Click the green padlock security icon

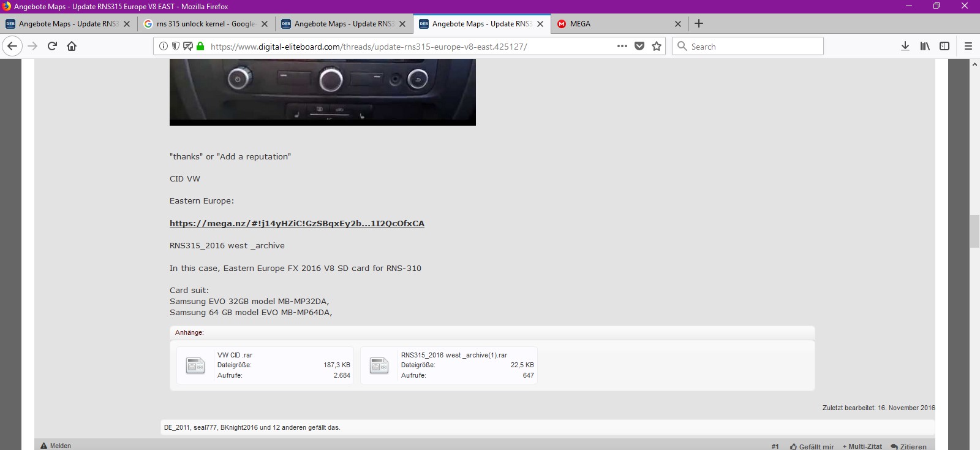click(x=200, y=46)
